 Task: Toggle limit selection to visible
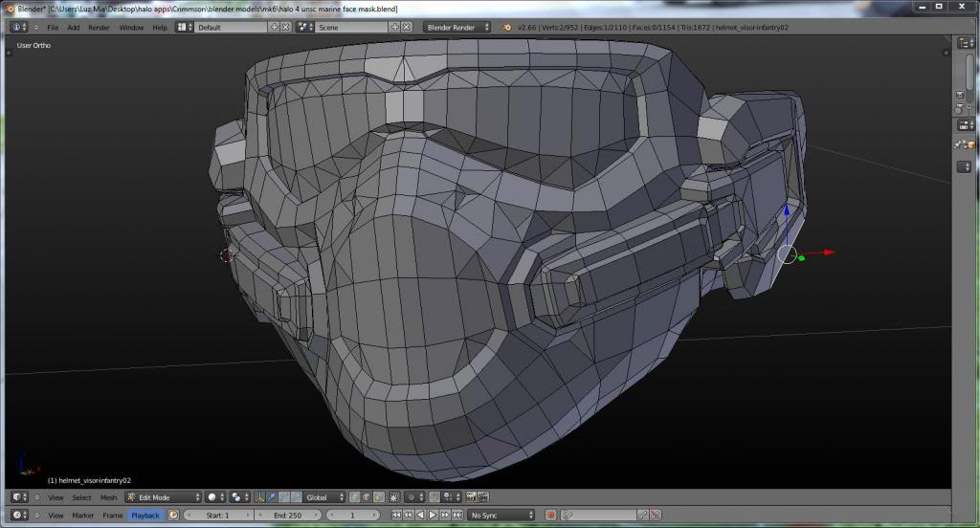click(394, 497)
